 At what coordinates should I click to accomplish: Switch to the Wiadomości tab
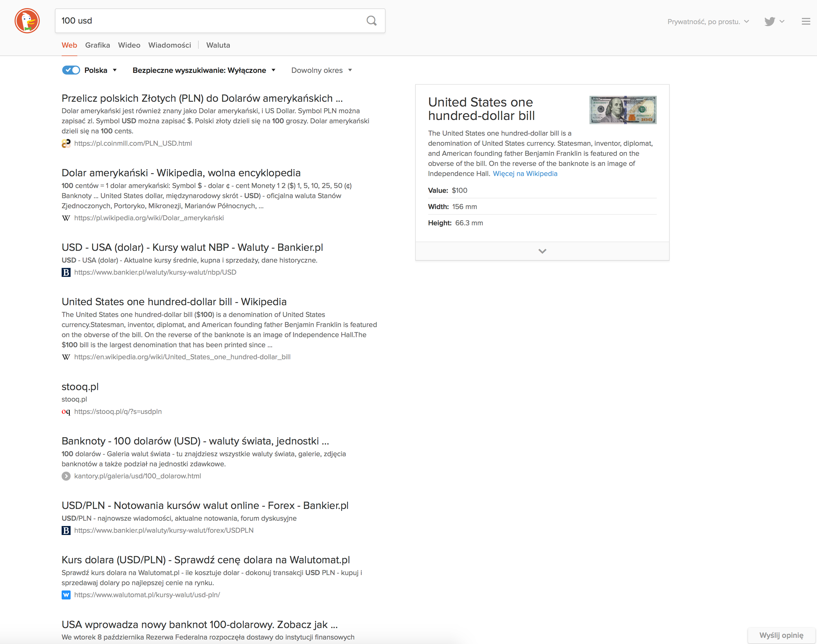[170, 45]
